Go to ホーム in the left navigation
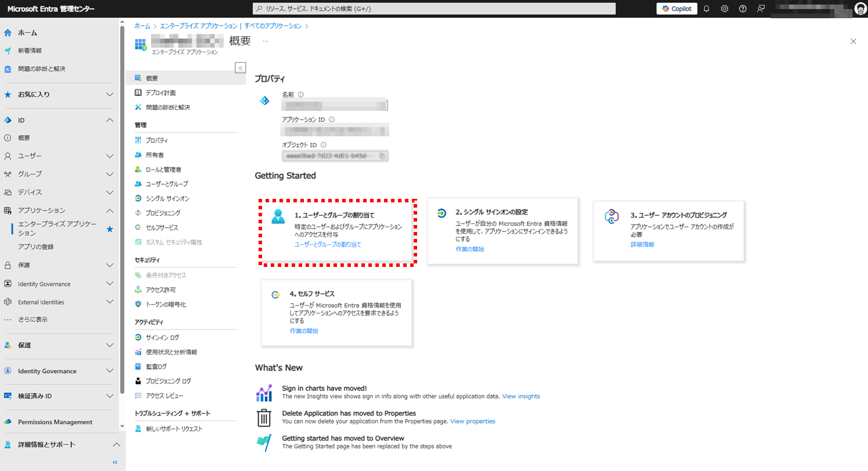This screenshot has width=868, height=471. (x=27, y=33)
